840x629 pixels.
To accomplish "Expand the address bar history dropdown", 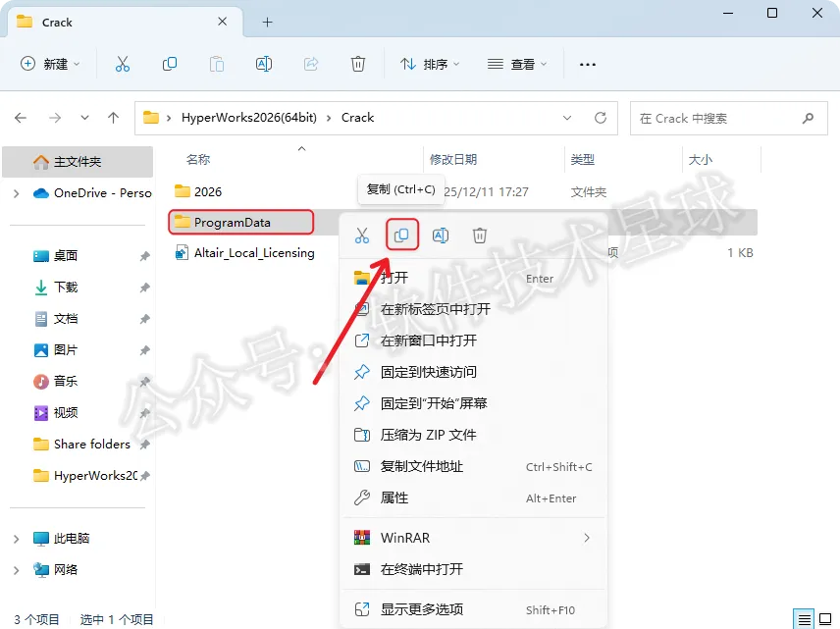I will tap(567, 118).
